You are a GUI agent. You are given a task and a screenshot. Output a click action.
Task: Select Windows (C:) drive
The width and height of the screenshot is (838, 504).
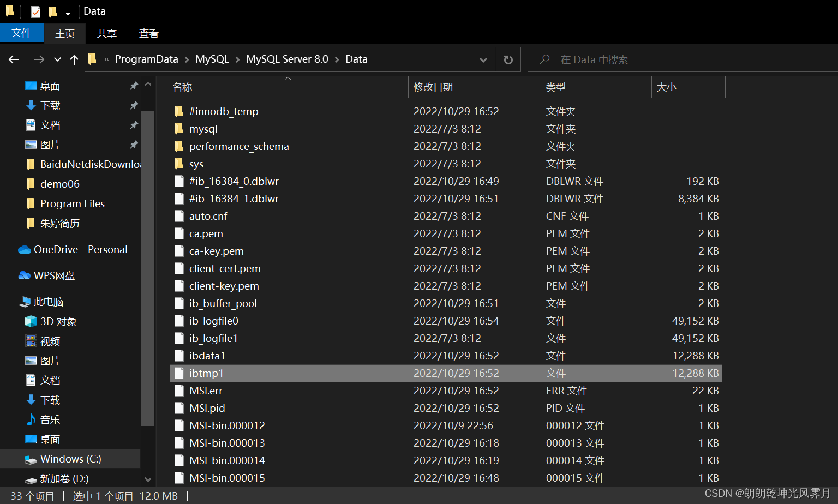coord(70,459)
